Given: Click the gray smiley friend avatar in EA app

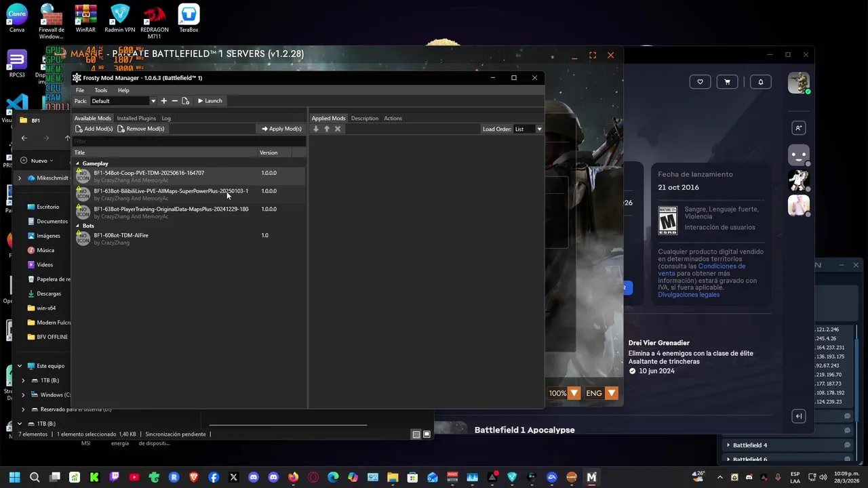Looking at the screenshot, I should [799, 155].
